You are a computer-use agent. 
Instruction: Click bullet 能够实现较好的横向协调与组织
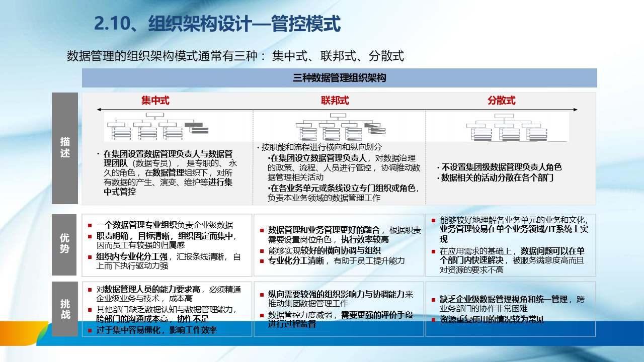click(x=320, y=250)
